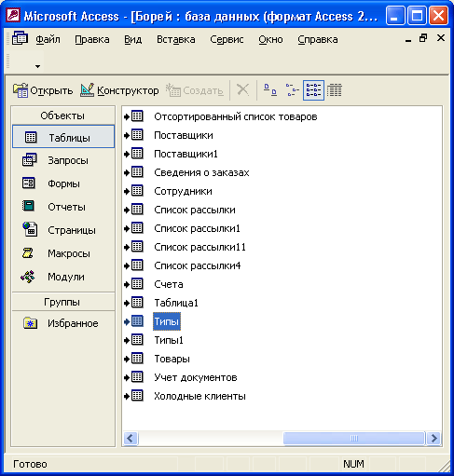Click the table icon of Счета
454x476 pixels.
[137, 284]
